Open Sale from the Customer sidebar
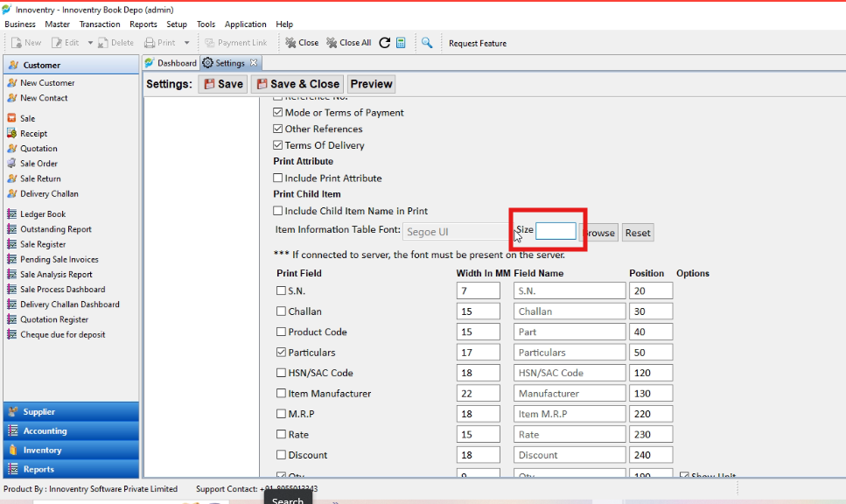The width and height of the screenshot is (846, 504). pos(27,118)
